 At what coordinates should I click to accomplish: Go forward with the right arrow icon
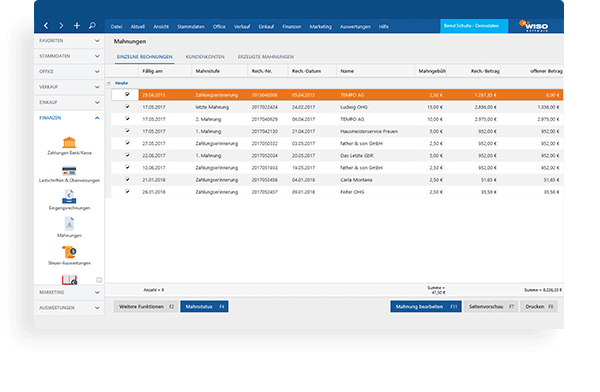click(61, 26)
